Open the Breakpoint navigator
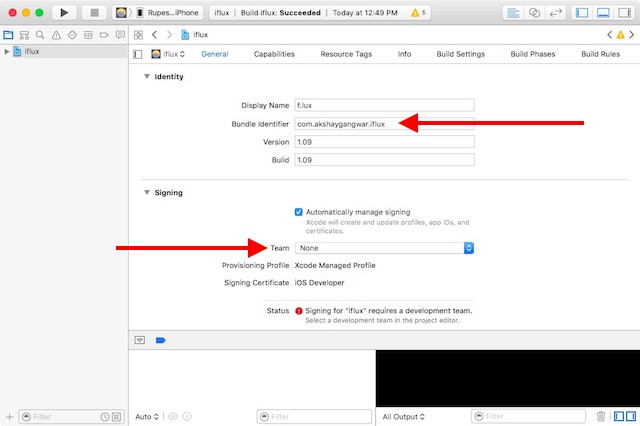640x426 pixels. [x=104, y=35]
